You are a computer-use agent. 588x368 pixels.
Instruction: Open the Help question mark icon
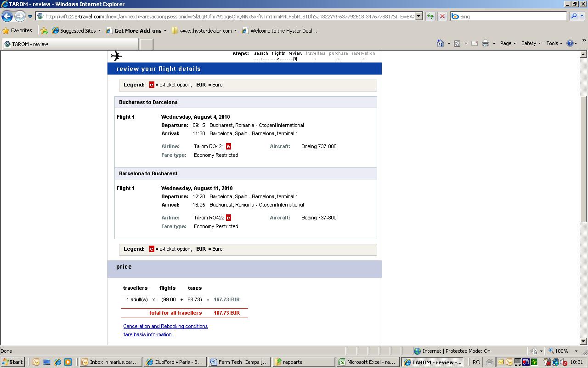click(x=570, y=43)
